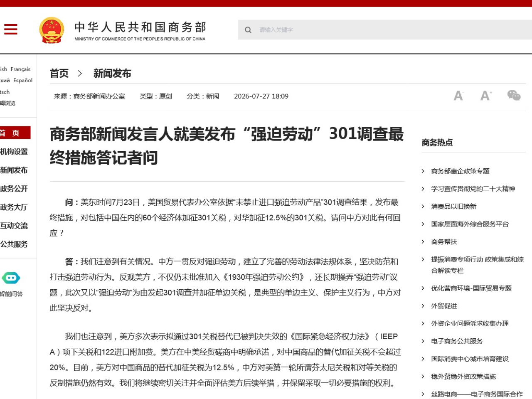Open the red hamburger menu
This screenshot has width=532, height=399.
pyautogui.click(x=10, y=30)
